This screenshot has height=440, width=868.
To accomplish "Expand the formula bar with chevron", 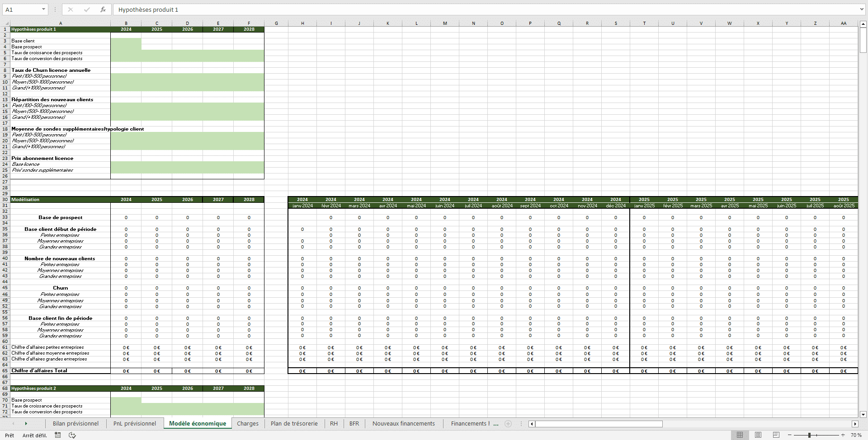I will pyautogui.click(x=862, y=9).
